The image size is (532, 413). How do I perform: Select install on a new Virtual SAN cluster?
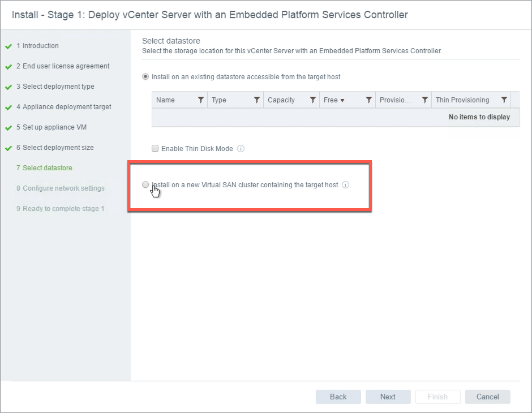point(145,184)
